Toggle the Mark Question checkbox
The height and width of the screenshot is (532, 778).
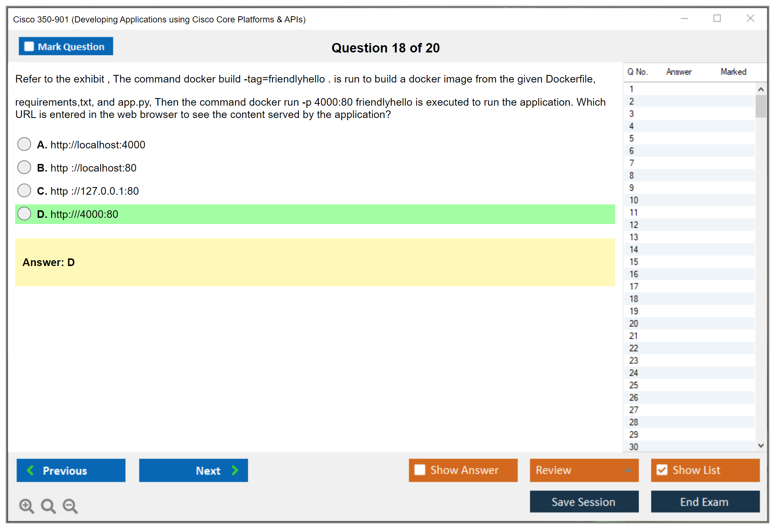pyautogui.click(x=29, y=46)
